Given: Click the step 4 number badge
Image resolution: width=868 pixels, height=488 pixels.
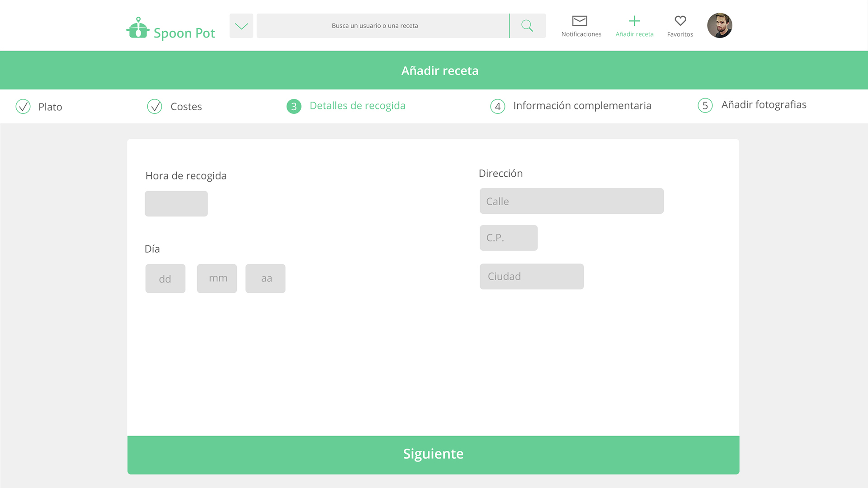Looking at the screenshot, I should [x=498, y=107].
